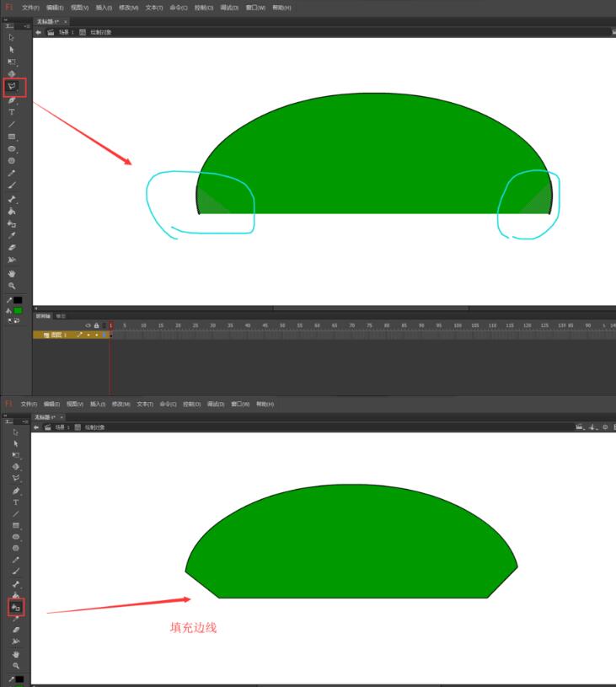Click the back arrow beside the scene name
The height and width of the screenshot is (687, 616).
coord(39,32)
